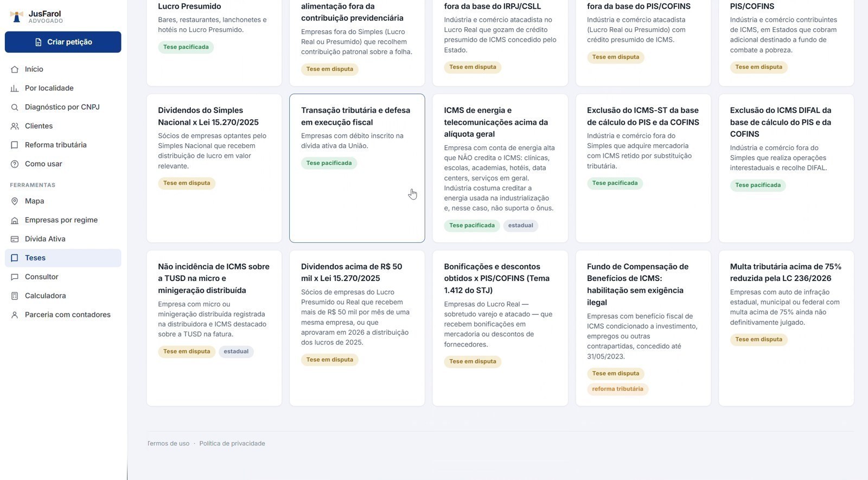Click the estadual tag on the energia card
868x480 pixels.
point(520,226)
